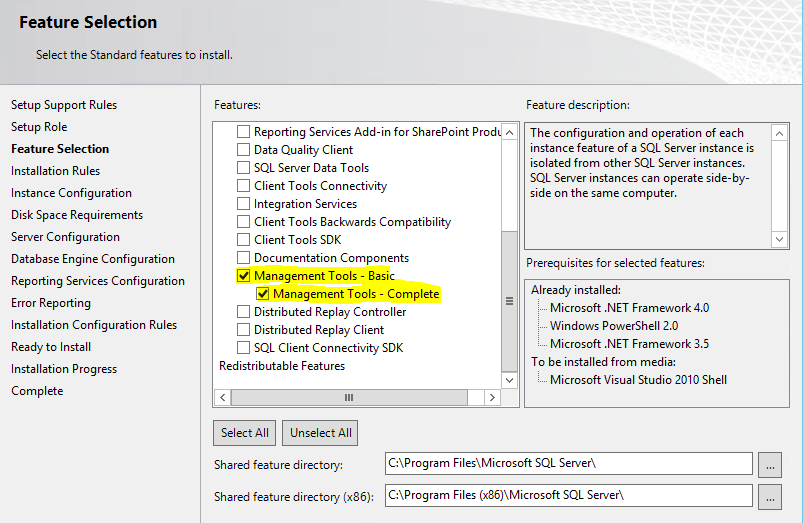Screen dimensions: 803x523
Task: Click the Unselect All button
Action: [x=320, y=433]
